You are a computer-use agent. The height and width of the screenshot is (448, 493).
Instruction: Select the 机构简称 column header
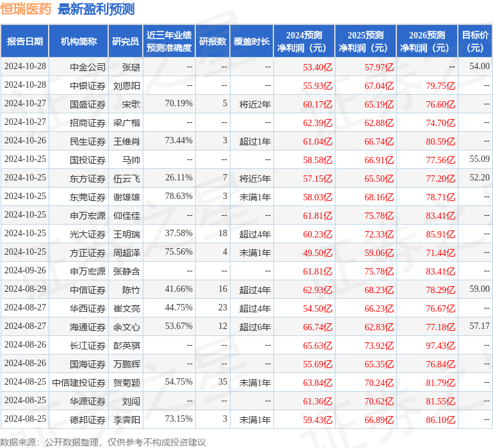click(x=79, y=41)
